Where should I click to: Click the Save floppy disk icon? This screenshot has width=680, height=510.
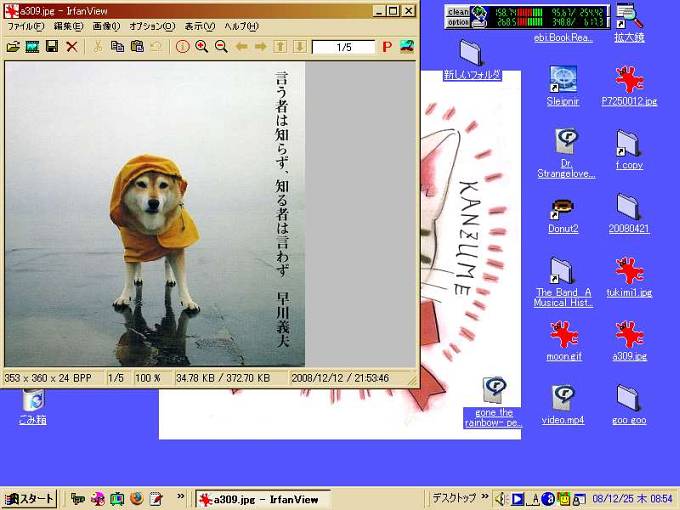[x=51, y=47]
